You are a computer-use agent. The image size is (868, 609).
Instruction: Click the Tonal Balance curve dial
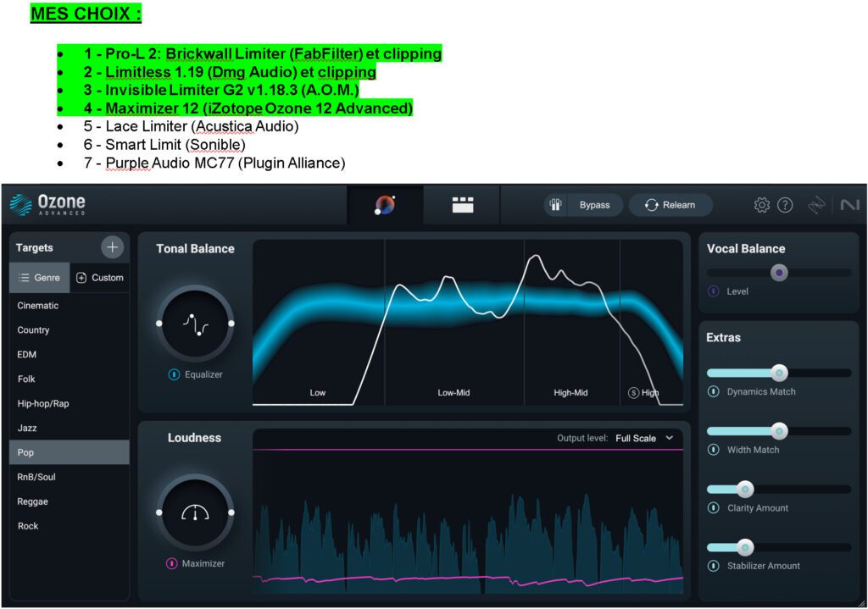(195, 324)
